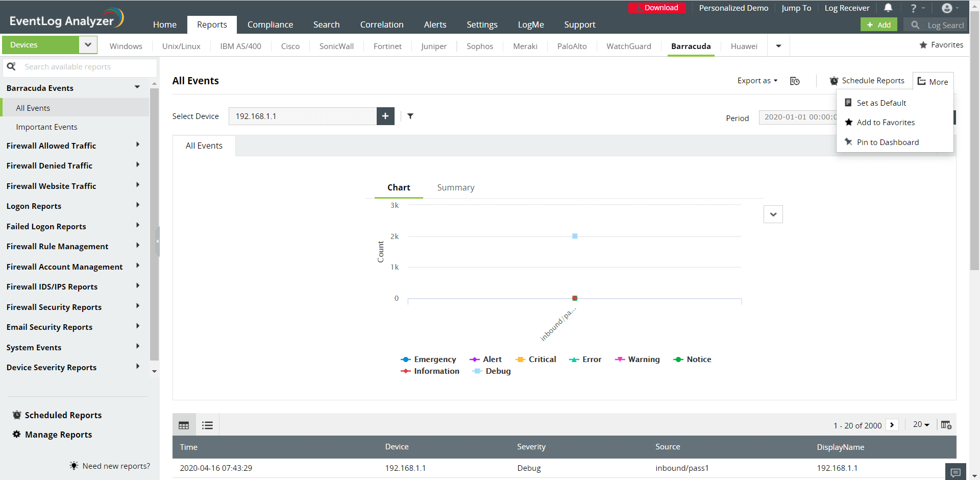980x480 pixels.
Task: Open the Compliance main tab
Action: [270, 25]
